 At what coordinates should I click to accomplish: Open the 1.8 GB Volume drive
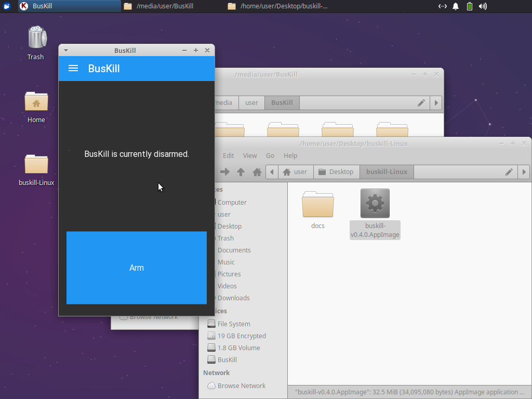pyautogui.click(x=234, y=348)
